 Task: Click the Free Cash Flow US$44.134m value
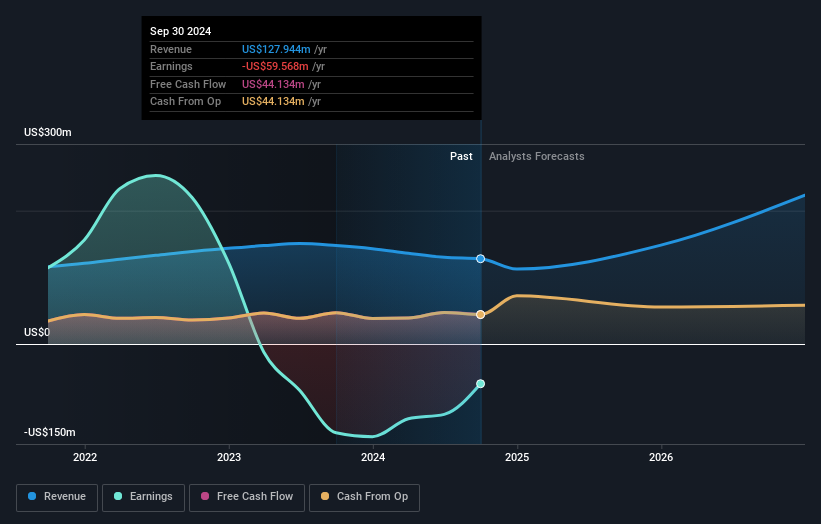[x=273, y=84]
